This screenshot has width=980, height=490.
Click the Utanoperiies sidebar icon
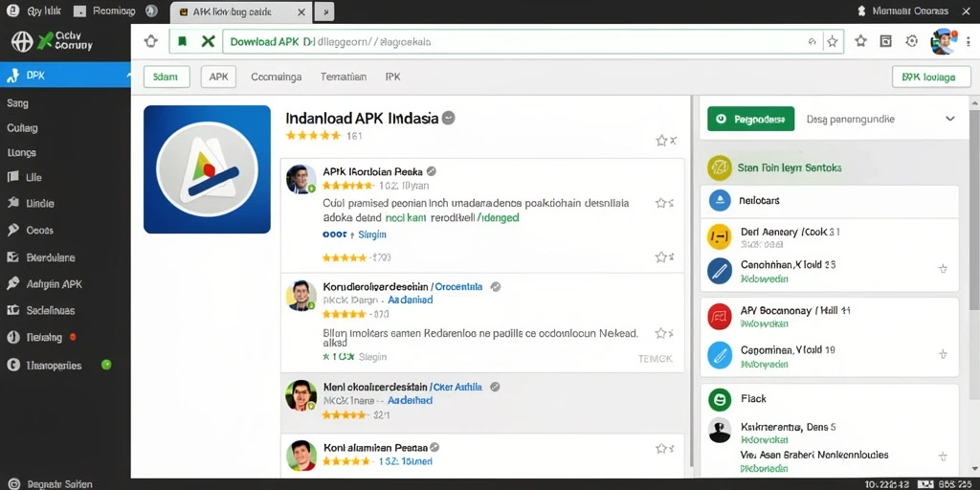tap(12, 365)
